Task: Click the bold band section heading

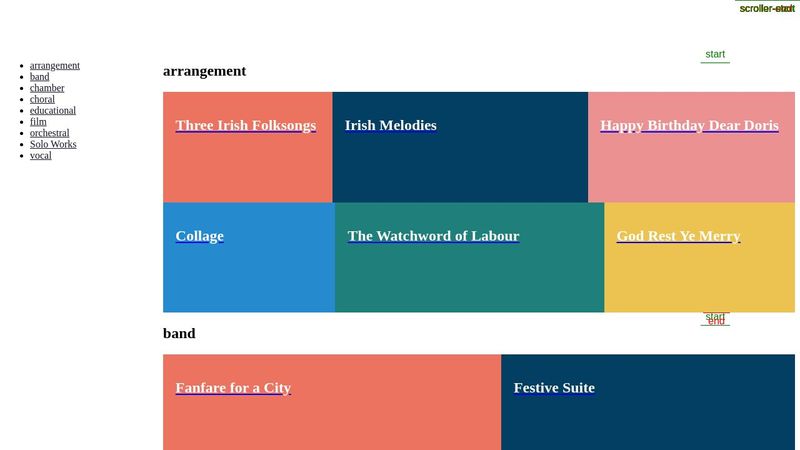Action: pos(179,333)
